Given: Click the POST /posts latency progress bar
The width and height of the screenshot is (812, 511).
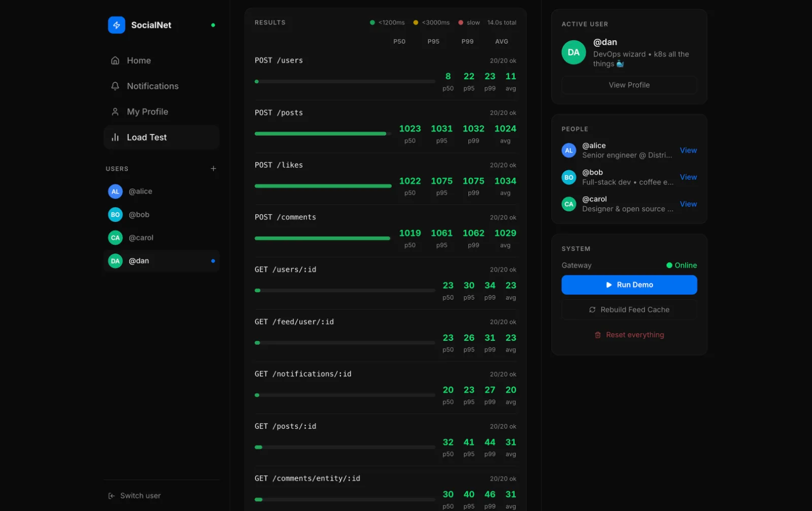Looking at the screenshot, I should tap(323, 134).
